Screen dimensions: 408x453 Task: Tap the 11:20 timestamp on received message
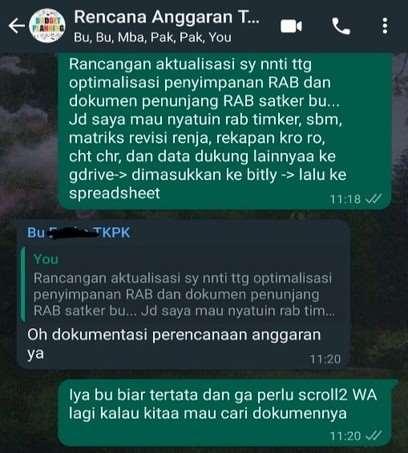(x=325, y=359)
